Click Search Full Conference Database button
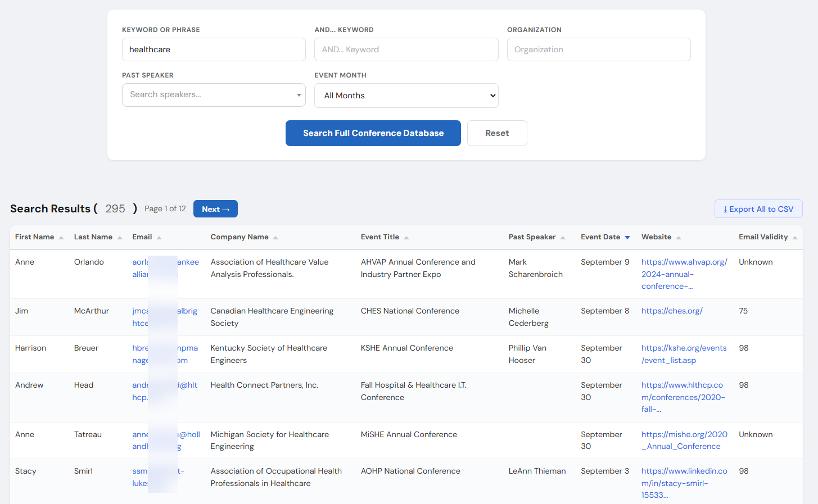 (x=373, y=133)
